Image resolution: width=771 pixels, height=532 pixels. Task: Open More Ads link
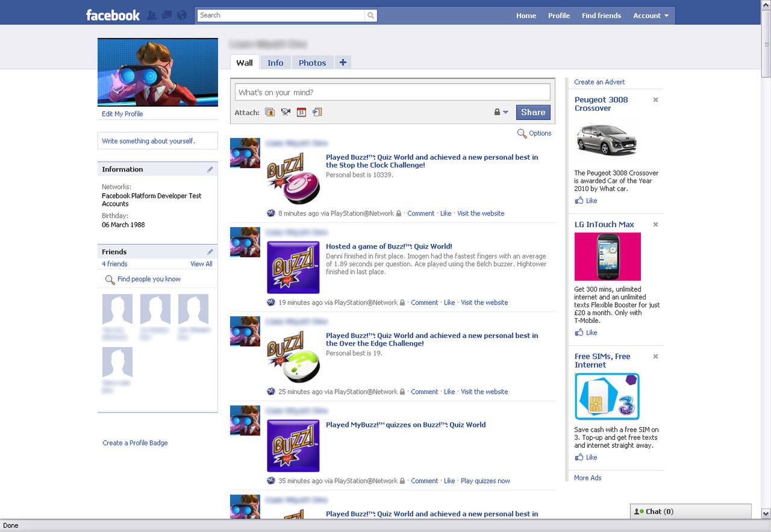pyautogui.click(x=587, y=478)
